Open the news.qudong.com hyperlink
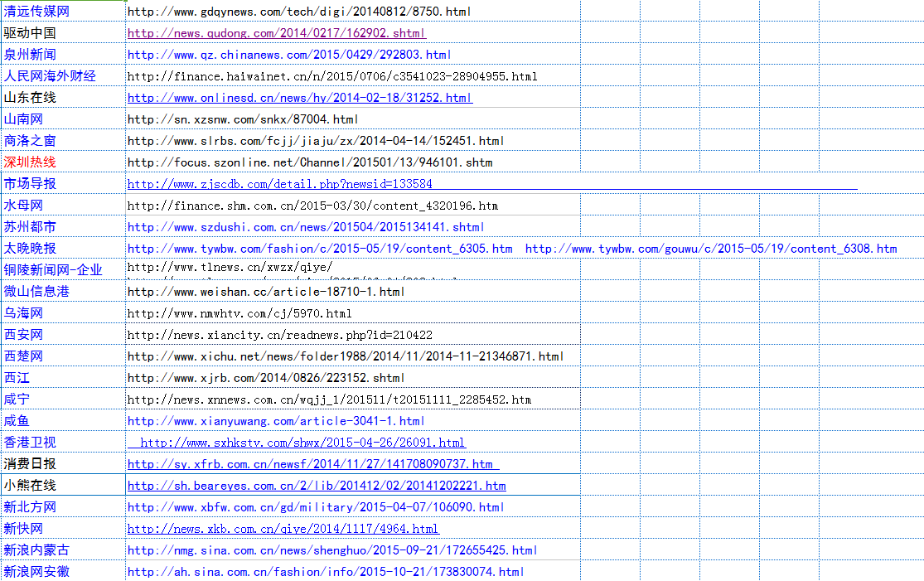Image resolution: width=924 pixels, height=581 pixels. 277,33
